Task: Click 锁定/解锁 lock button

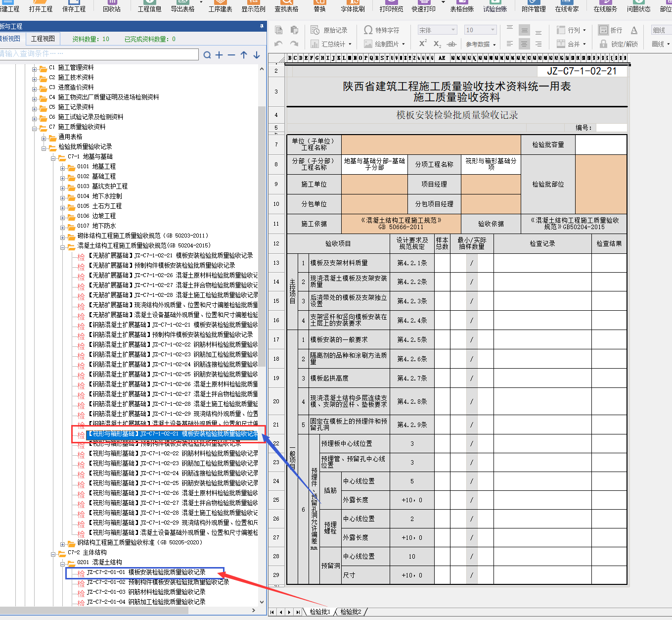Action: coord(619,44)
